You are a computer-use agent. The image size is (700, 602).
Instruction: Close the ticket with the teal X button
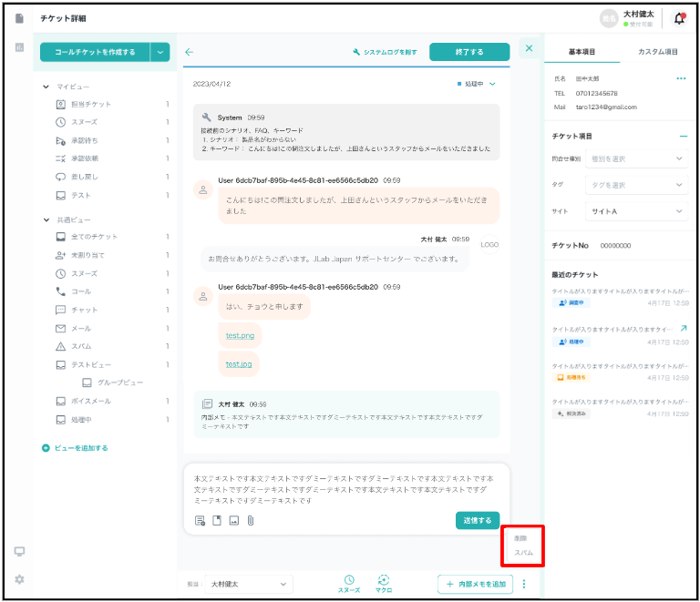pyautogui.click(x=529, y=48)
